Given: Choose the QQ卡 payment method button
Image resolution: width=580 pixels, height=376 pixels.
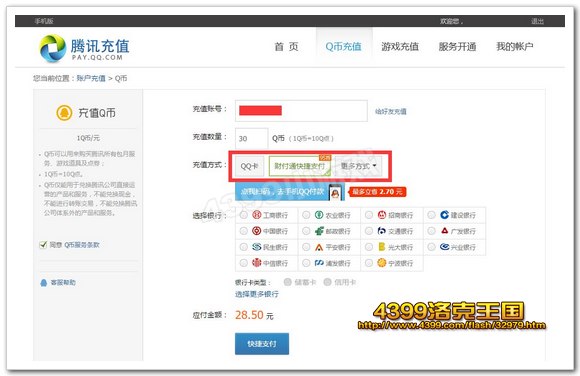Looking at the screenshot, I should [x=250, y=166].
